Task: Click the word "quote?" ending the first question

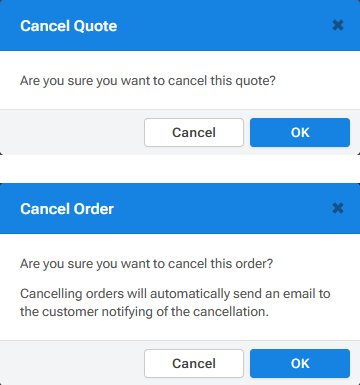Action: click(255, 81)
